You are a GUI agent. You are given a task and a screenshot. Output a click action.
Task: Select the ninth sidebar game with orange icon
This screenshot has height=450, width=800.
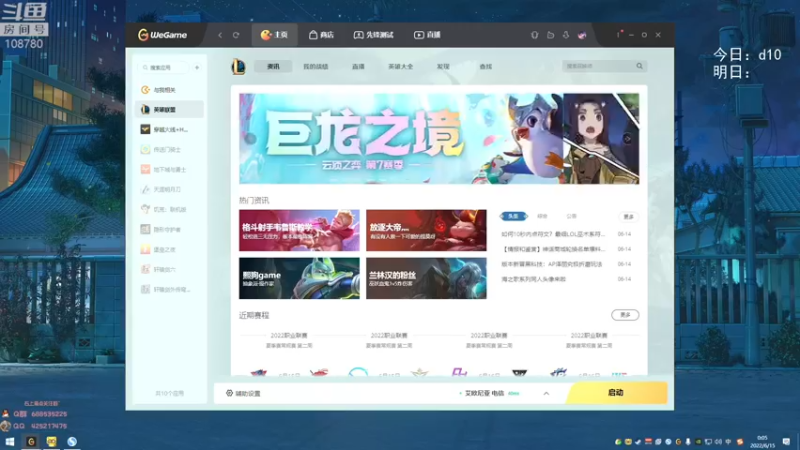(x=169, y=249)
